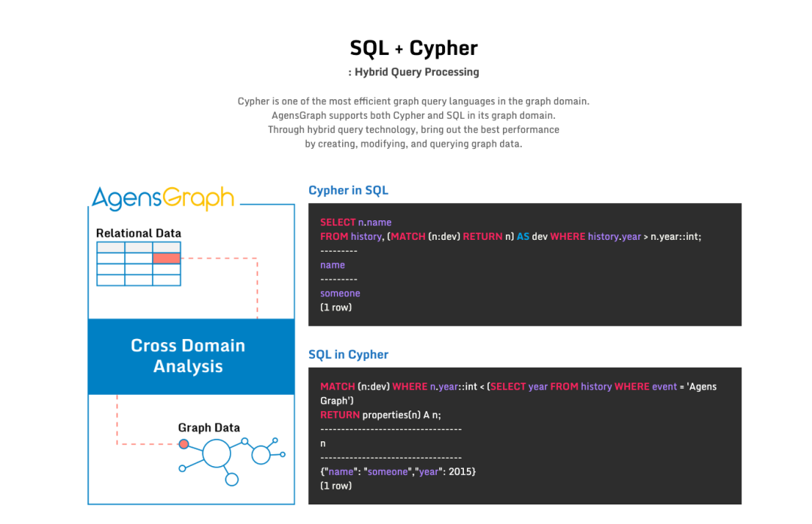812x524 pixels.
Task: Click the small rightmost graph cluster node
Action: coord(282,454)
